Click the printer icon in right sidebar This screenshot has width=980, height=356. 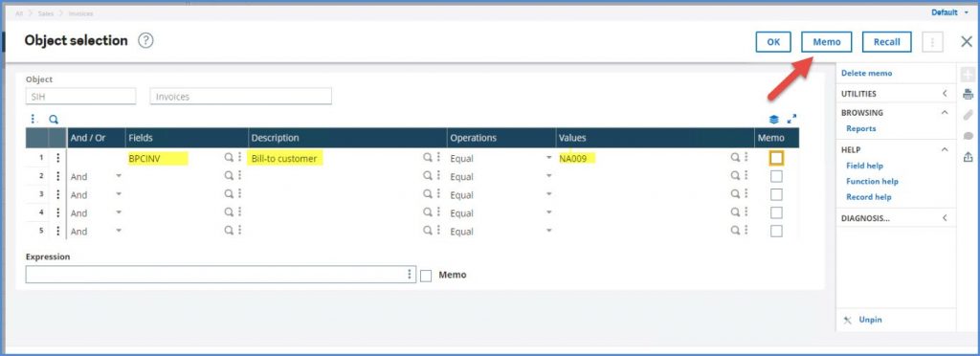(969, 95)
